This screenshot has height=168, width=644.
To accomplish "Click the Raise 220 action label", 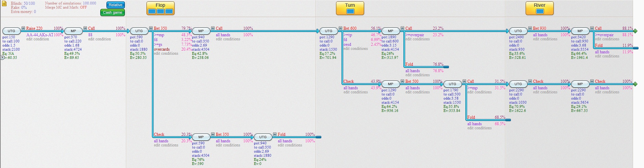I will pyautogui.click(x=34, y=28).
